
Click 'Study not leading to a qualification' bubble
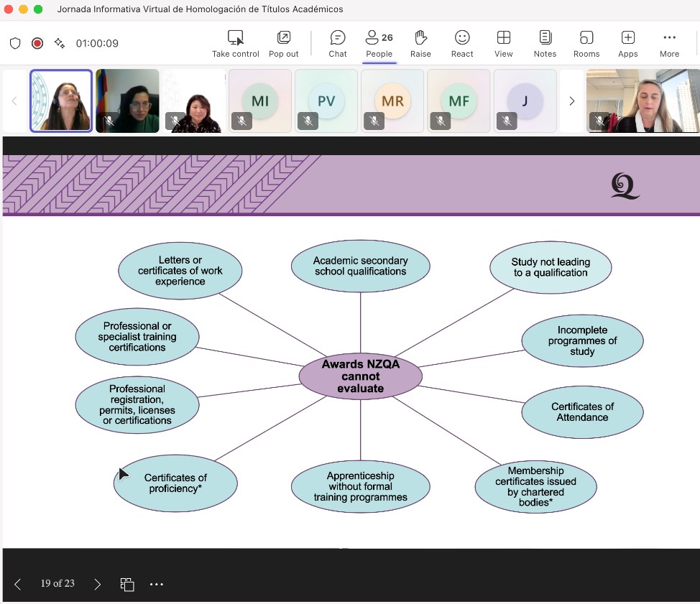tap(551, 267)
